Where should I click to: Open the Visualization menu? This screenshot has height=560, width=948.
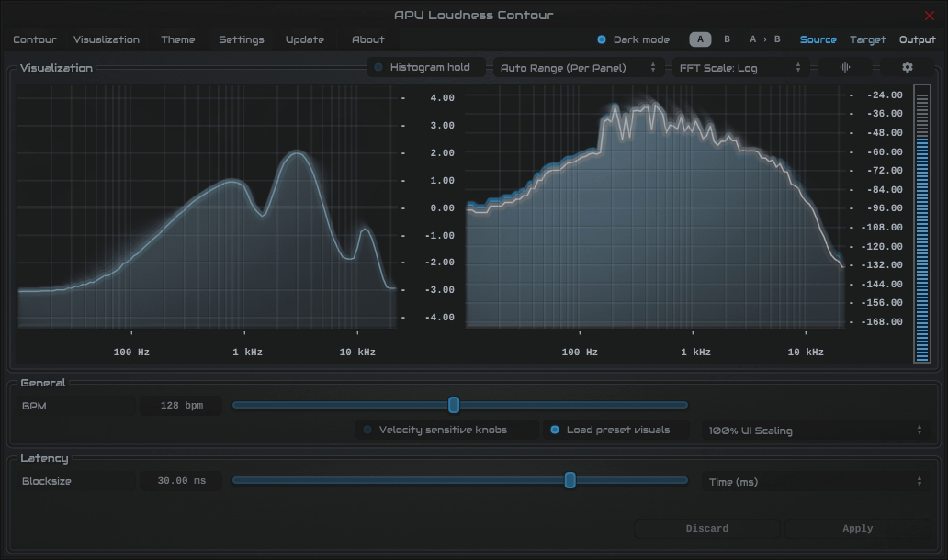coord(107,39)
